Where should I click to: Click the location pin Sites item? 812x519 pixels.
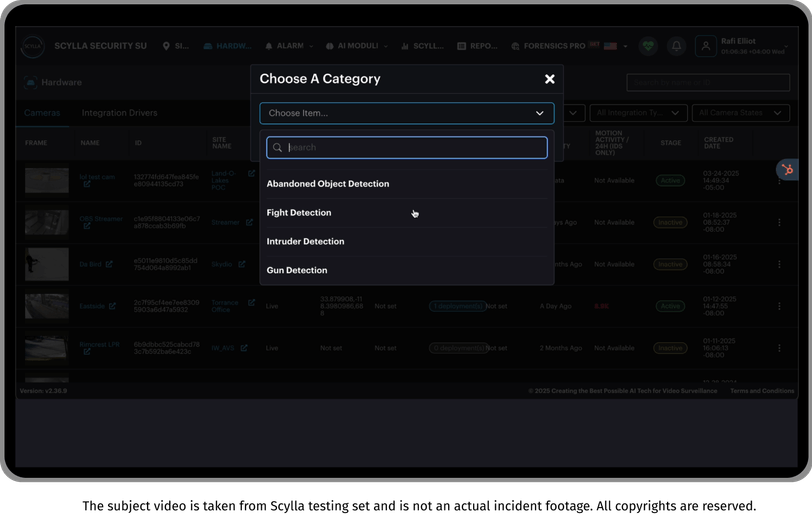pyautogui.click(x=176, y=46)
